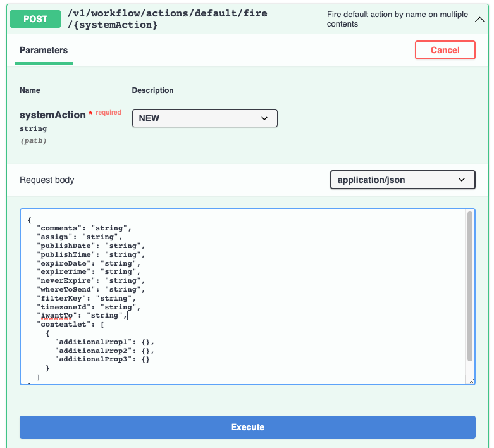Click the green POST method badge
Screen dimensions: 494x448
(x=35, y=19)
